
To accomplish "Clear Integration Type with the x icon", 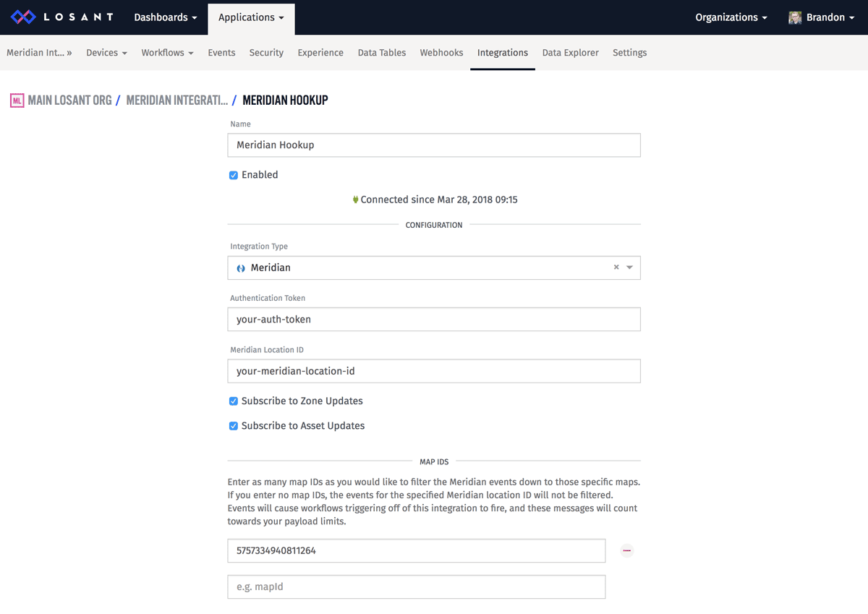I will pyautogui.click(x=616, y=268).
